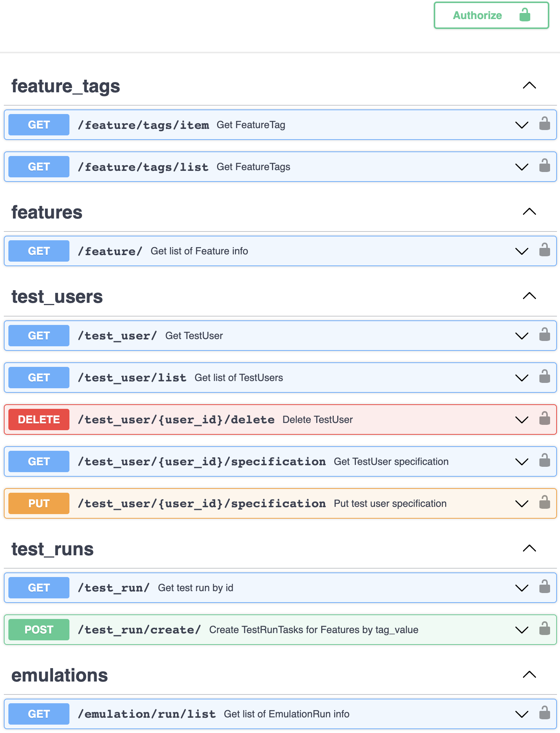Click the /test_user/{user_id}/delete path link
This screenshot has height=733, width=560.
[176, 420]
